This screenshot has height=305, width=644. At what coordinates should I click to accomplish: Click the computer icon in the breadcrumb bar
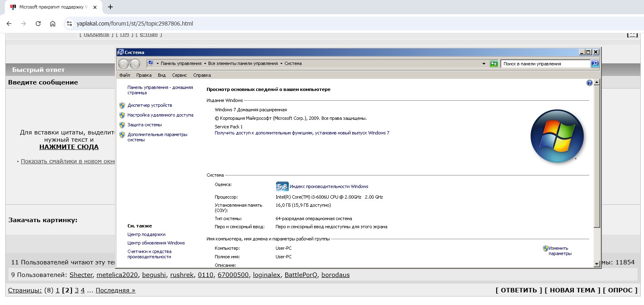coord(150,63)
